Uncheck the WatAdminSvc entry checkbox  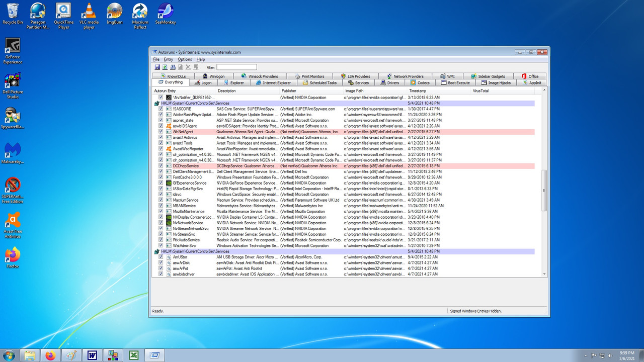(161, 246)
